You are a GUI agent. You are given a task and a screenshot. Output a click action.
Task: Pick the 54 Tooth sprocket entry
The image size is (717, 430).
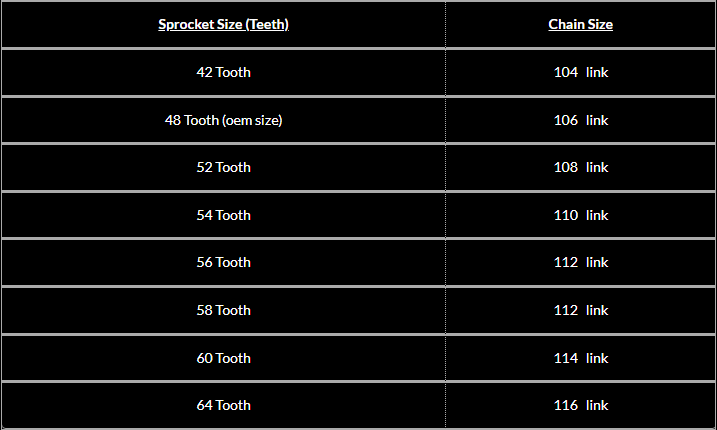(x=223, y=215)
